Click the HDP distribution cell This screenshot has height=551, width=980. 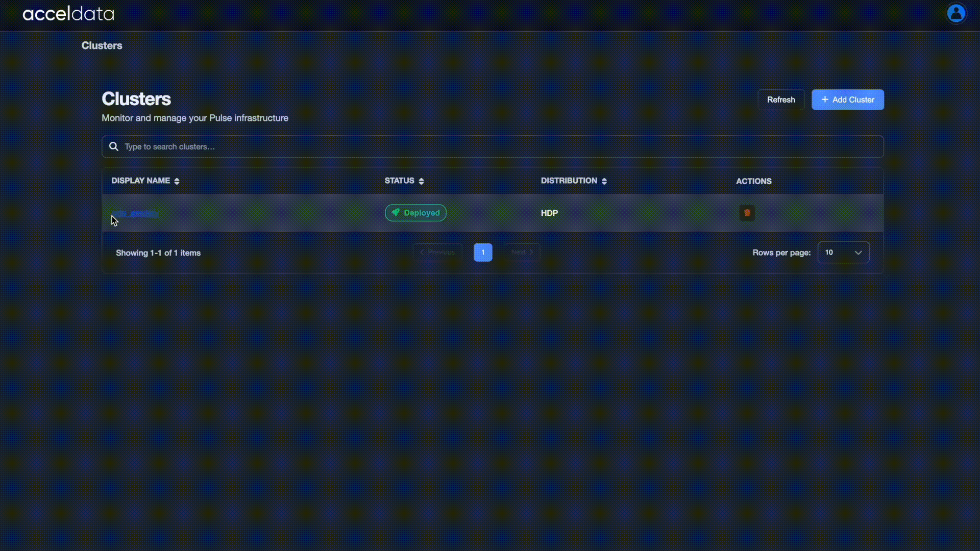coord(549,213)
